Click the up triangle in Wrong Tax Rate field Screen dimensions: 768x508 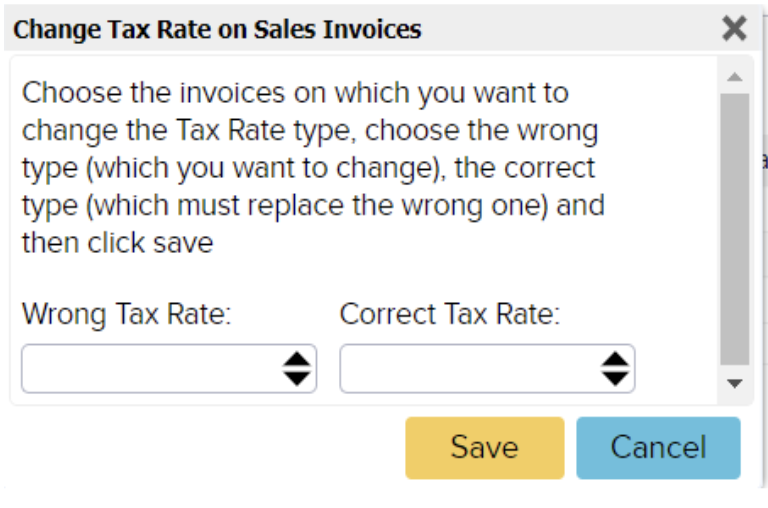(x=296, y=360)
